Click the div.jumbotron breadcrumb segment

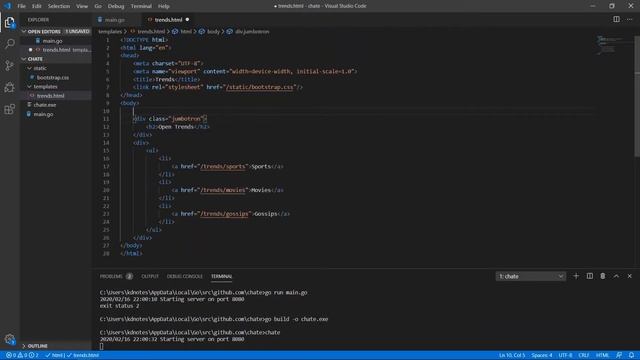tap(248, 31)
